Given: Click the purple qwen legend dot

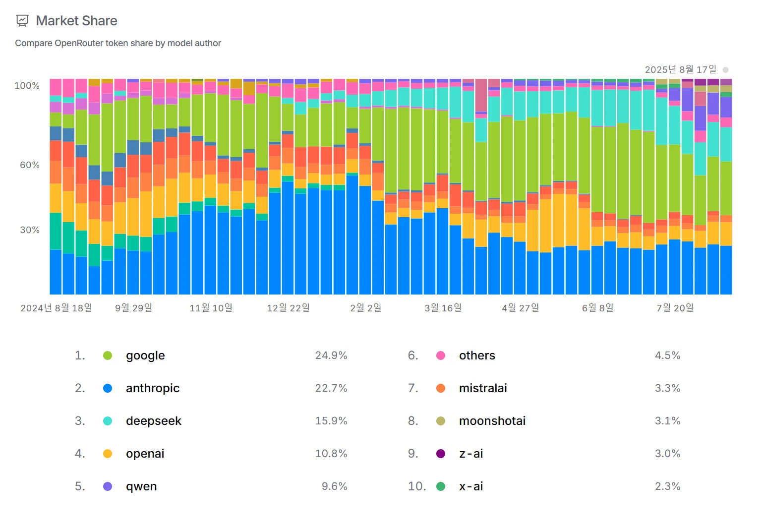Looking at the screenshot, I should [x=108, y=486].
